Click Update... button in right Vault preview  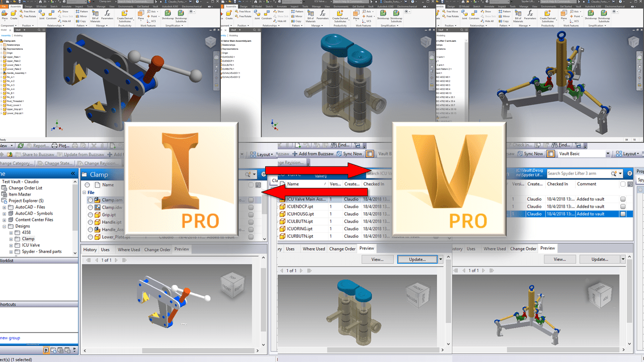pyautogui.click(x=599, y=259)
